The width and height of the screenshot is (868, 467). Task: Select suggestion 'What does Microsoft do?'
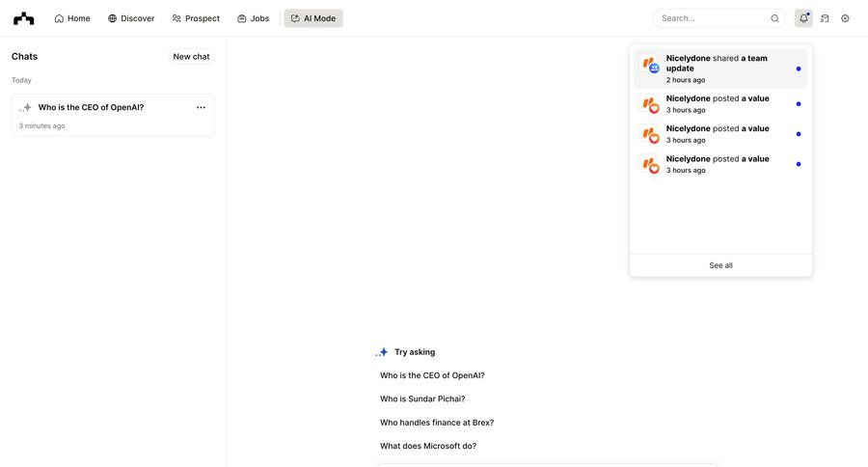[428, 446]
